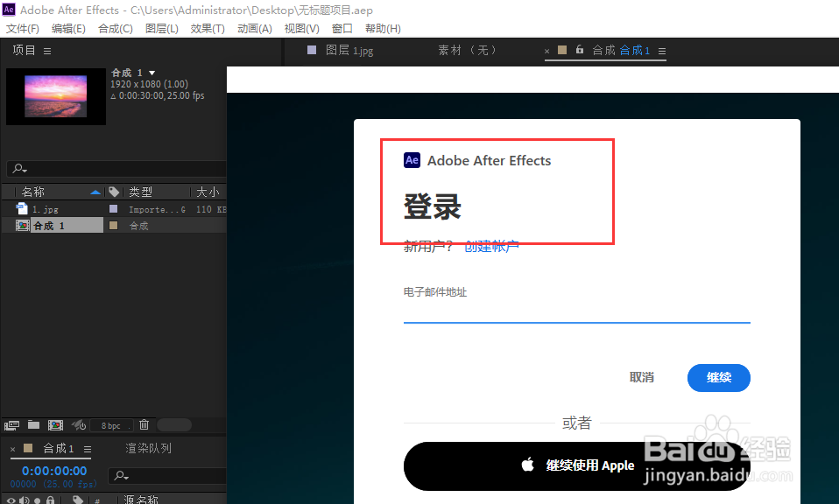Open the composition viewer panel menu icon
Screen dimensions: 839x504
point(662,52)
